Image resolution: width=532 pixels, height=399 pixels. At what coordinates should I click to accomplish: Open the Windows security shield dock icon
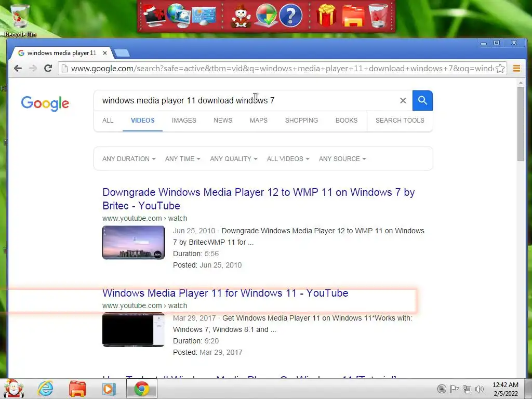(x=267, y=15)
